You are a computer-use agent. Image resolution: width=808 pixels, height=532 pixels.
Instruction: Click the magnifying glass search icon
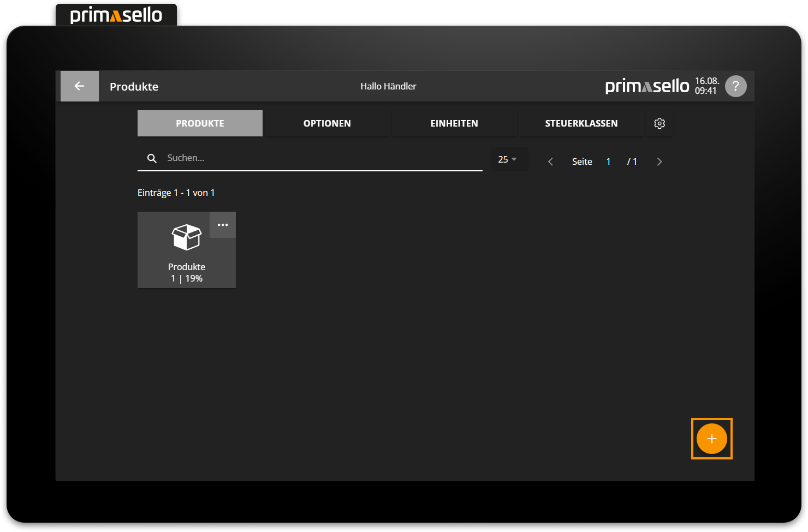tap(152, 158)
